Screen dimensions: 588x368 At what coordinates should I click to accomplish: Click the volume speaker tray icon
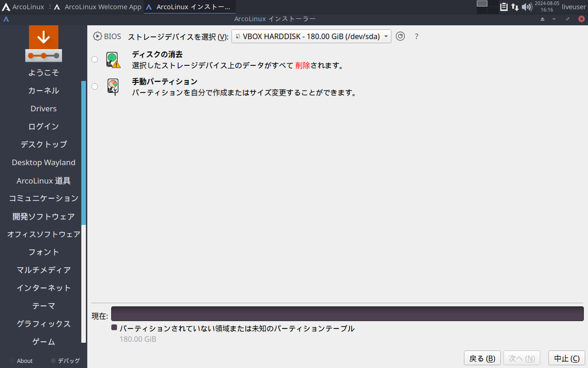click(526, 7)
